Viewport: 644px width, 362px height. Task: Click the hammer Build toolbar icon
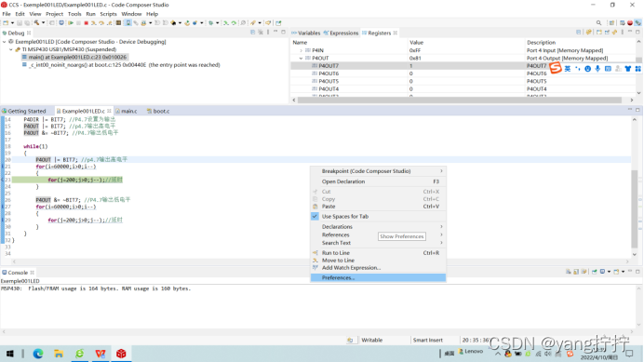coord(36,23)
